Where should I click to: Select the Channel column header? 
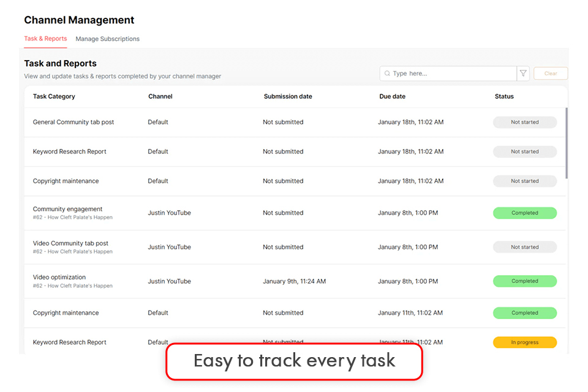160,96
